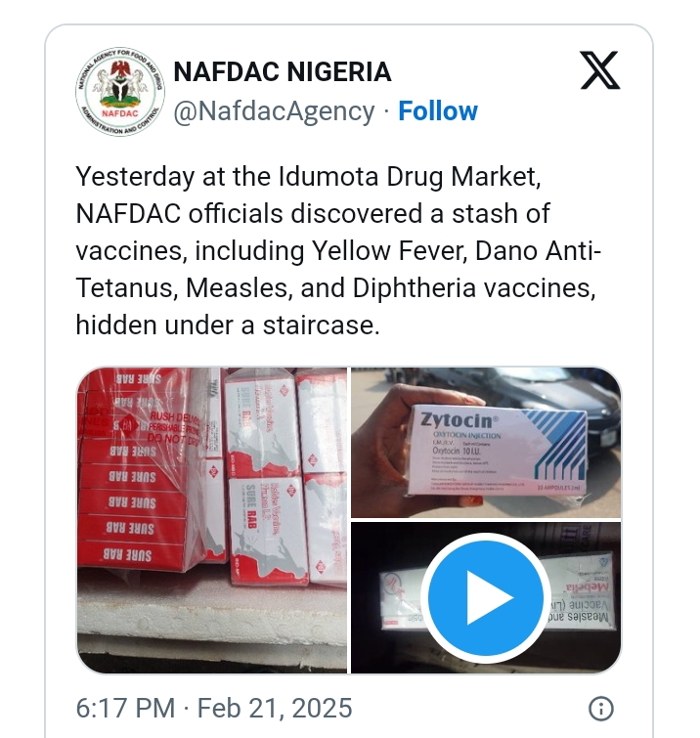Click the @NafdacAgency handle
The image size is (700, 738).
pyautogui.click(x=274, y=111)
